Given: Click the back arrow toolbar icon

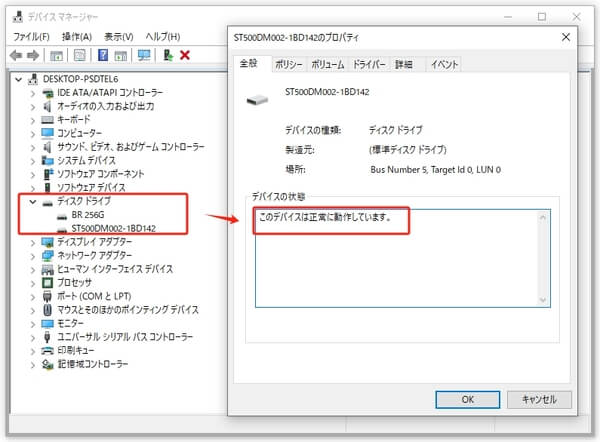Looking at the screenshot, I should pyautogui.click(x=17, y=54).
